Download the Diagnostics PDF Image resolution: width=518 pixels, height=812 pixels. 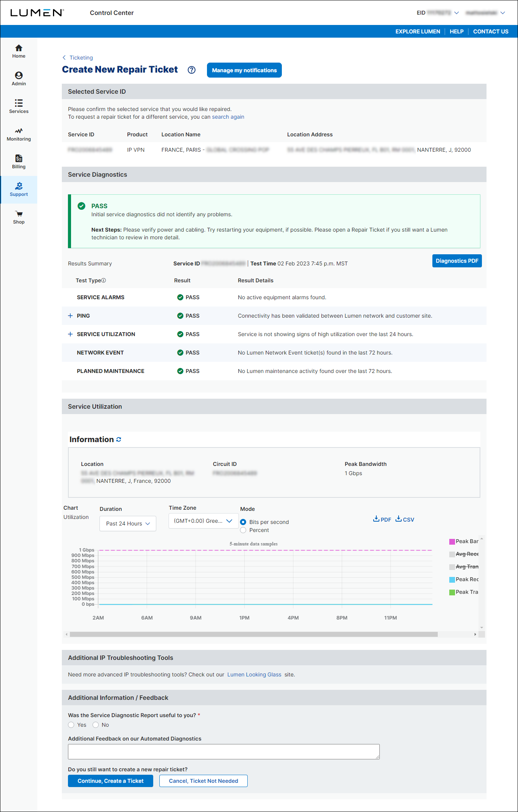coord(457,261)
